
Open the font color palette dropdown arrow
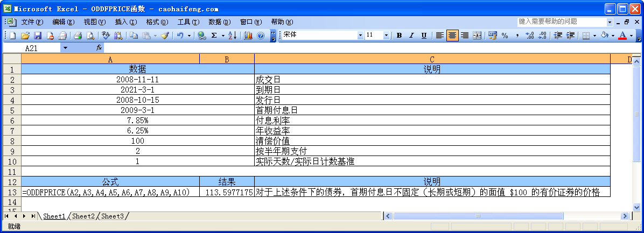click(631, 36)
